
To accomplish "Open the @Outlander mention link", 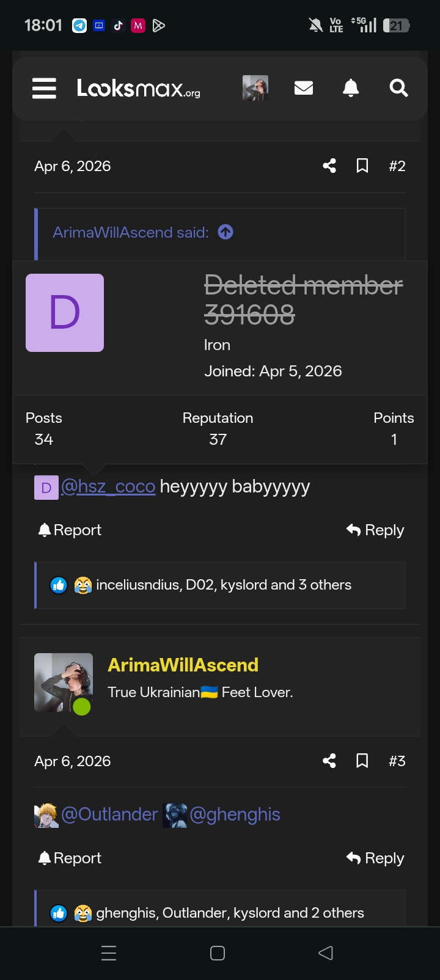I will point(110,814).
